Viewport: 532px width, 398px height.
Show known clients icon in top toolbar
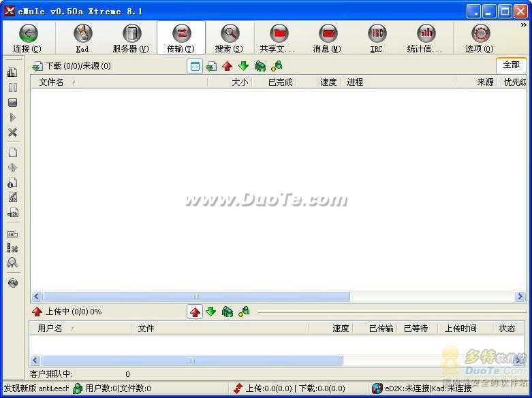(277, 66)
